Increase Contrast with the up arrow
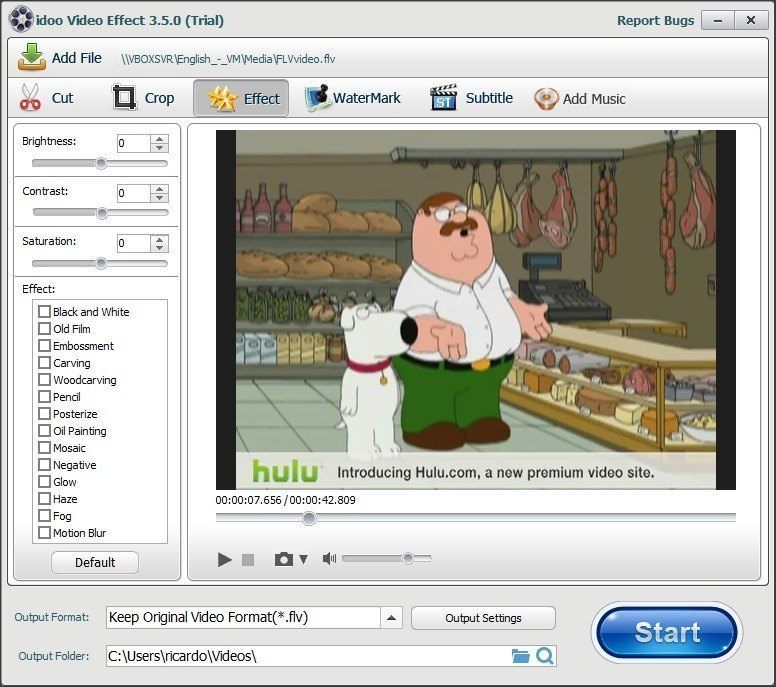This screenshot has width=776, height=687. (159, 189)
